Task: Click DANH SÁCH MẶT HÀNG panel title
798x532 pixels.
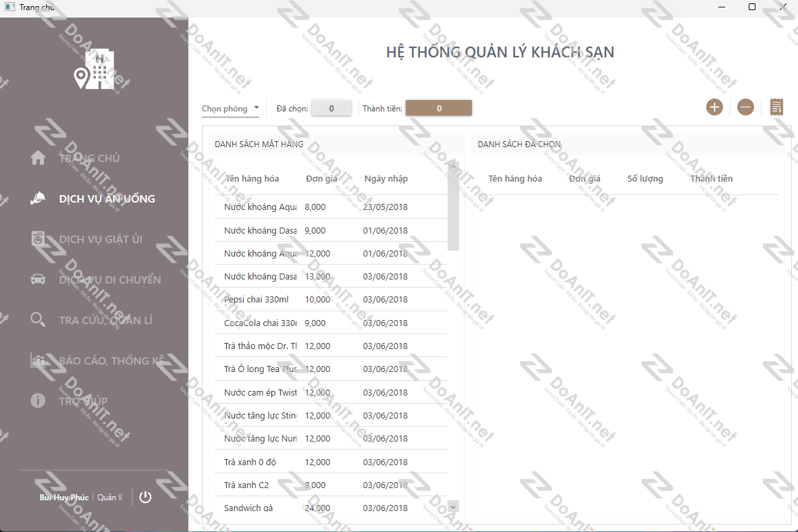Action: (259, 144)
